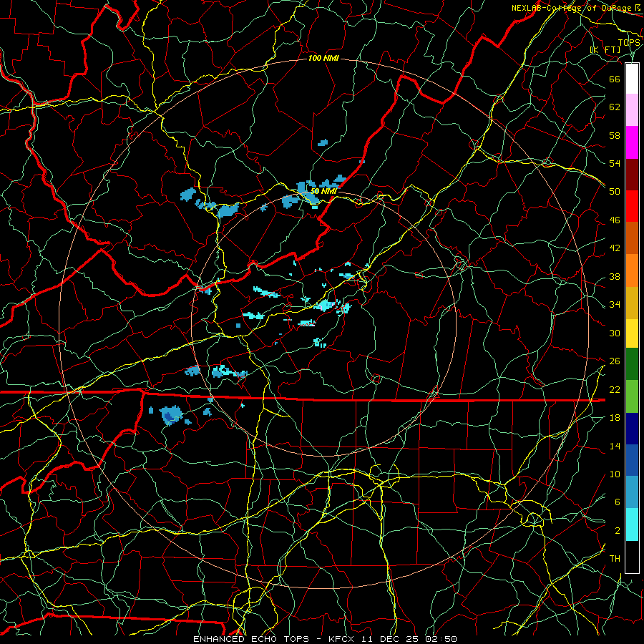The width and height of the screenshot is (644, 644).
Task: Click the "50" legend value
Action: [x=615, y=191]
